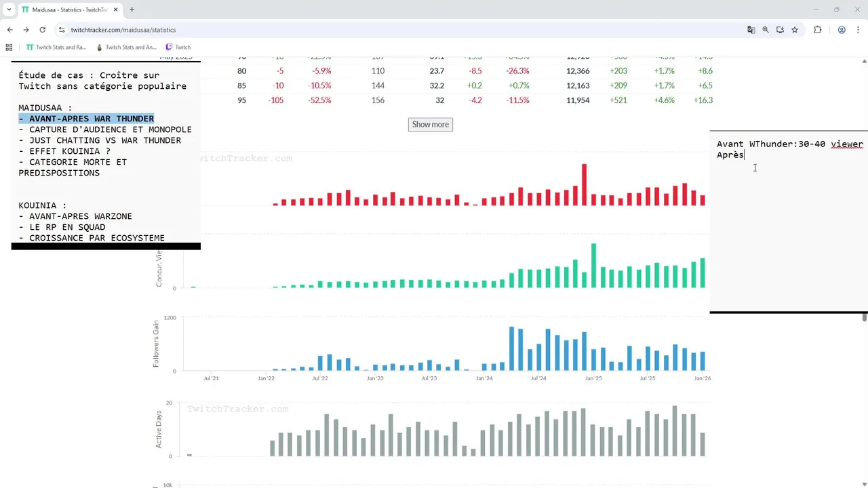
Task: Click the Jul'25 axis label
Action: point(648,378)
